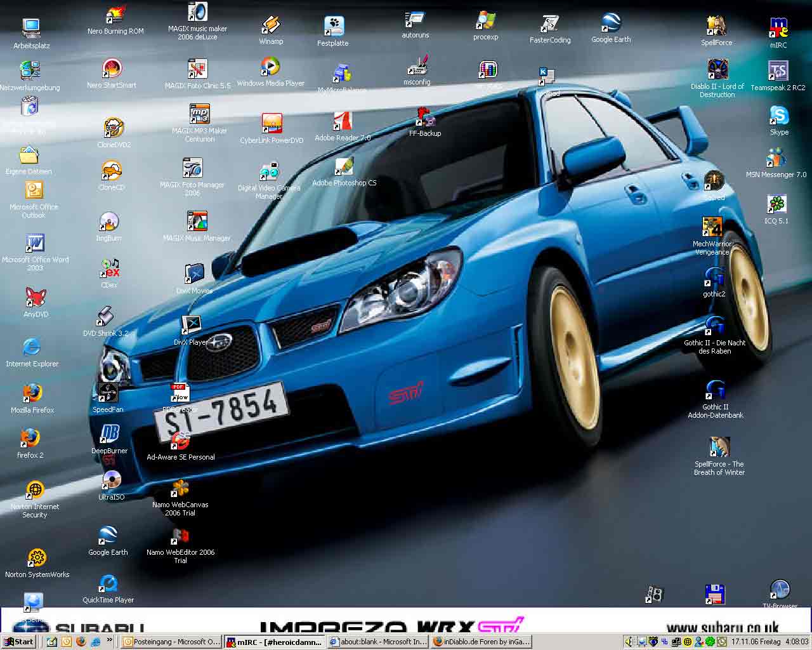Launch Namo WebCanvas 2006 Trial
This screenshot has width=812, height=650.
180,488
